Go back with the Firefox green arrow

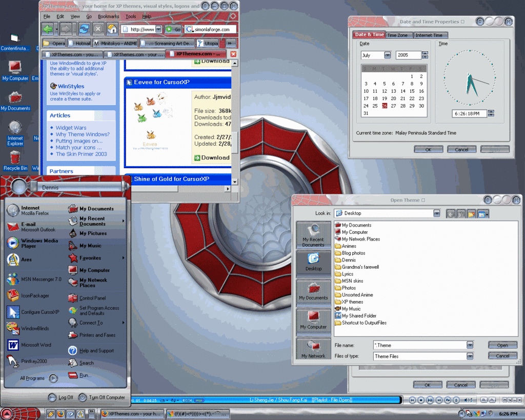pyautogui.click(x=48, y=29)
